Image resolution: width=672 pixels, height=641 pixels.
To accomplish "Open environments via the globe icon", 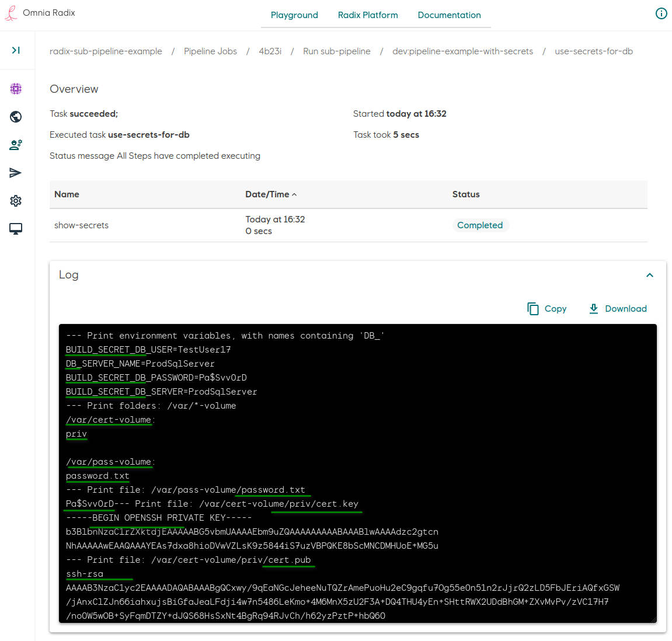I will (x=16, y=117).
